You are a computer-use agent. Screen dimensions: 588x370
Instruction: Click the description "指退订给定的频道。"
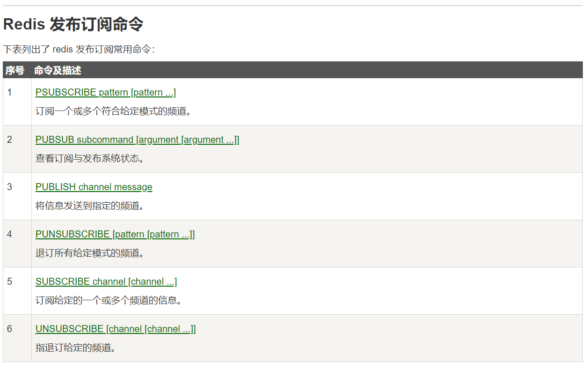point(75,348)
